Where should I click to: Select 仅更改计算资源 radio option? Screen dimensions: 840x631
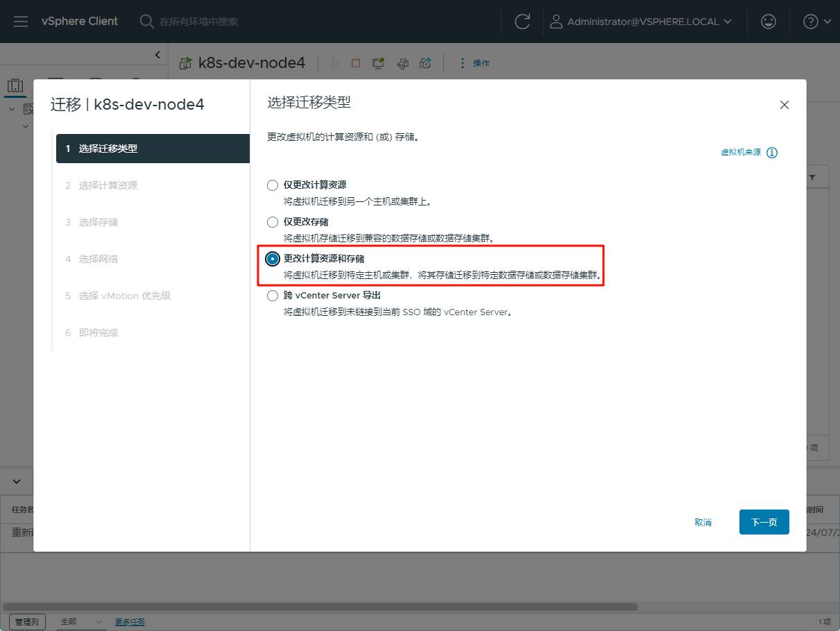[x=273, y=185]
